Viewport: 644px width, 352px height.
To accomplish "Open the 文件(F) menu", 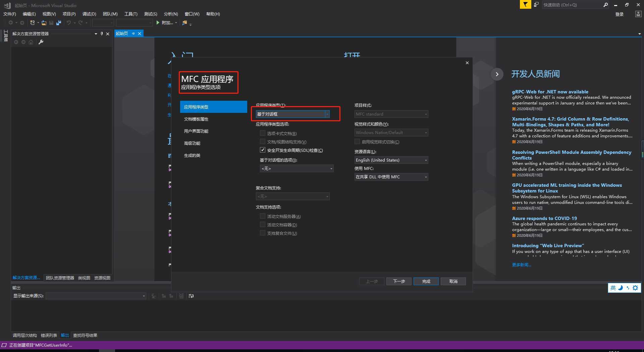I will coord(9,14).
